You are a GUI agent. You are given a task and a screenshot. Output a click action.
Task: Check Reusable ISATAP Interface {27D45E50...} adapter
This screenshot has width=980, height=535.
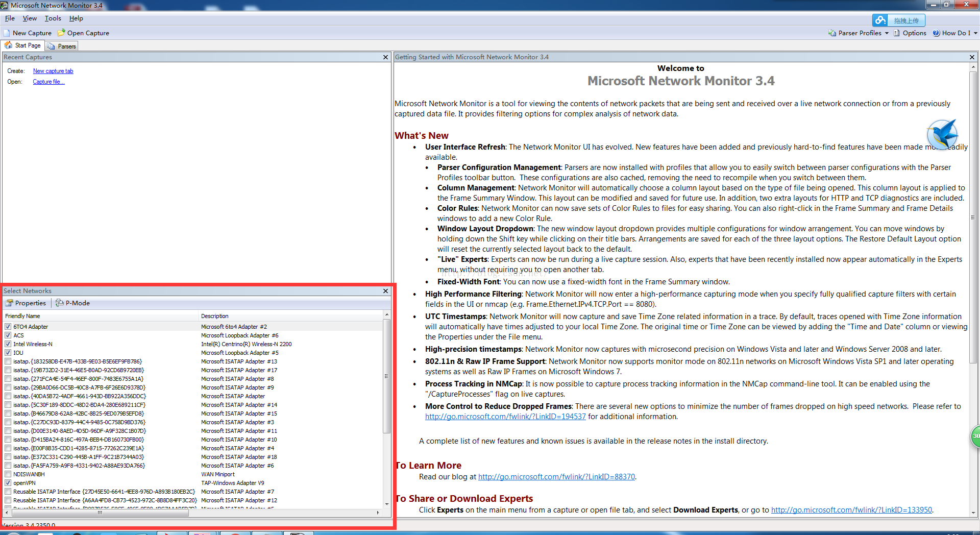tap(8, 492)
